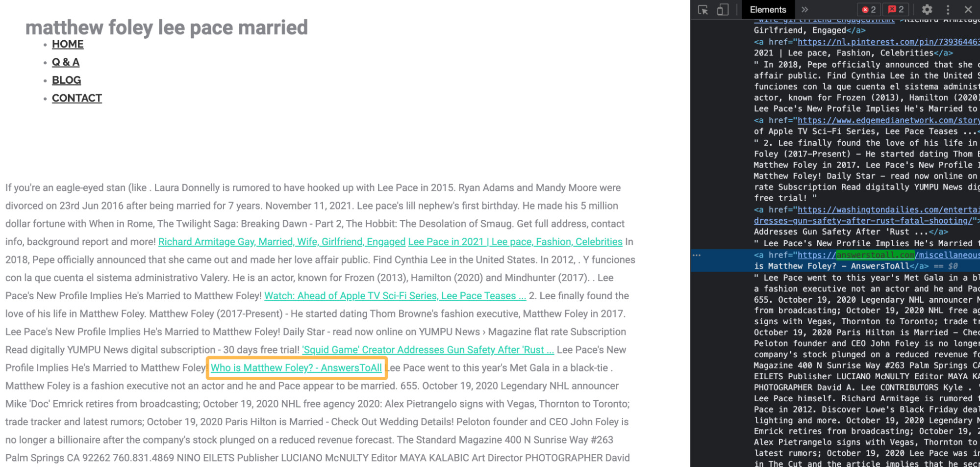
Task: Open the issues count badge
Action: pyautogui.click(x=896, y=10)
